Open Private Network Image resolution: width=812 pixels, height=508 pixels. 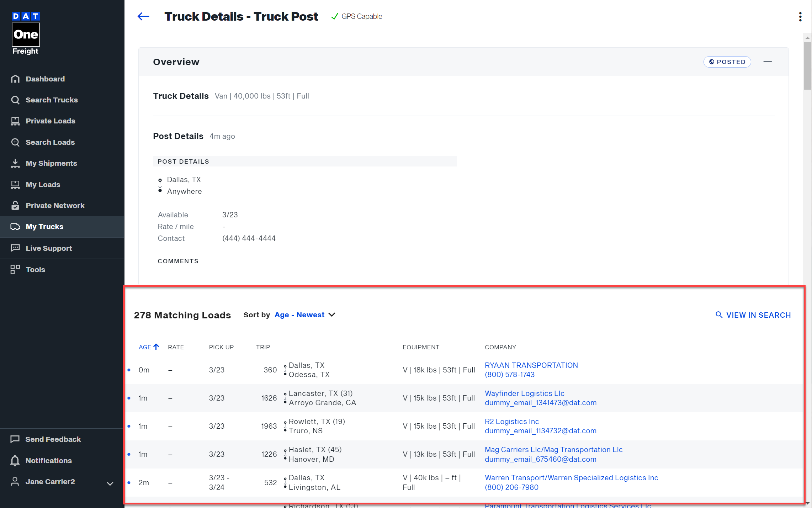[55, 205]
